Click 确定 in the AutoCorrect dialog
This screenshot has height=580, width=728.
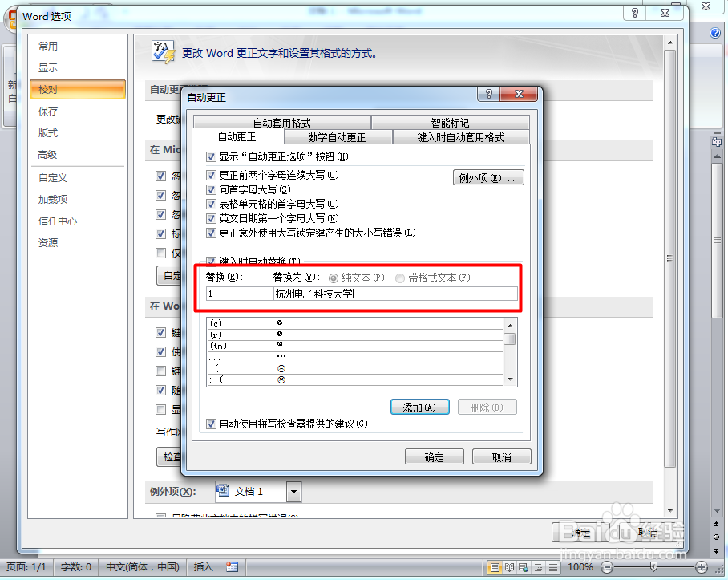click(x=435, y=457)
